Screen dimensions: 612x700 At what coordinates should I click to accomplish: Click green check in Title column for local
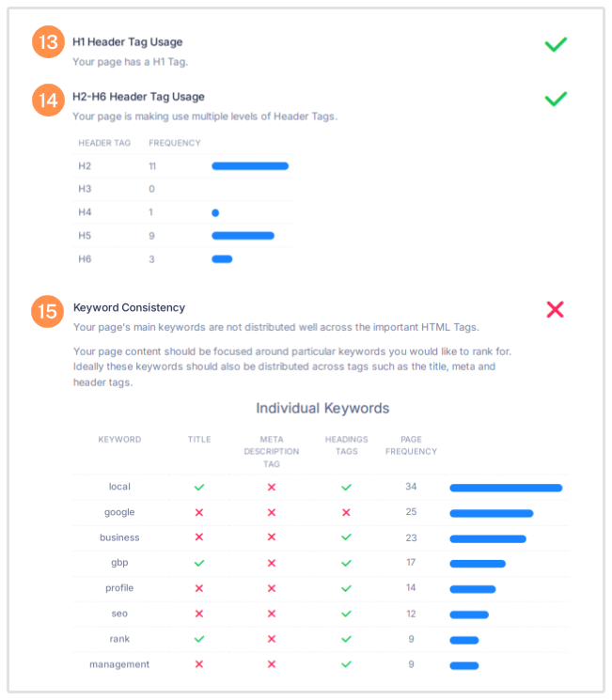click(199, 488)
